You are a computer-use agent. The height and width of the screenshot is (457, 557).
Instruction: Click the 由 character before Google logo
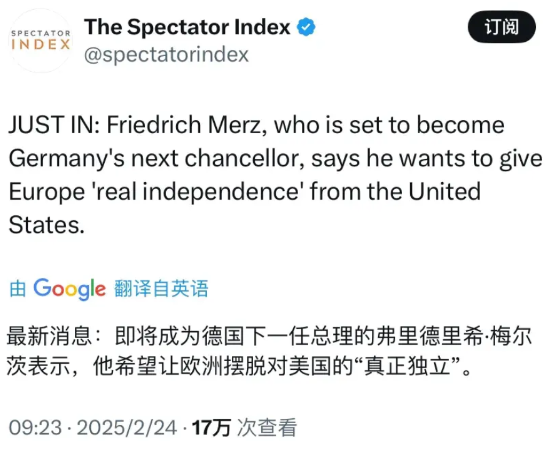17,288
